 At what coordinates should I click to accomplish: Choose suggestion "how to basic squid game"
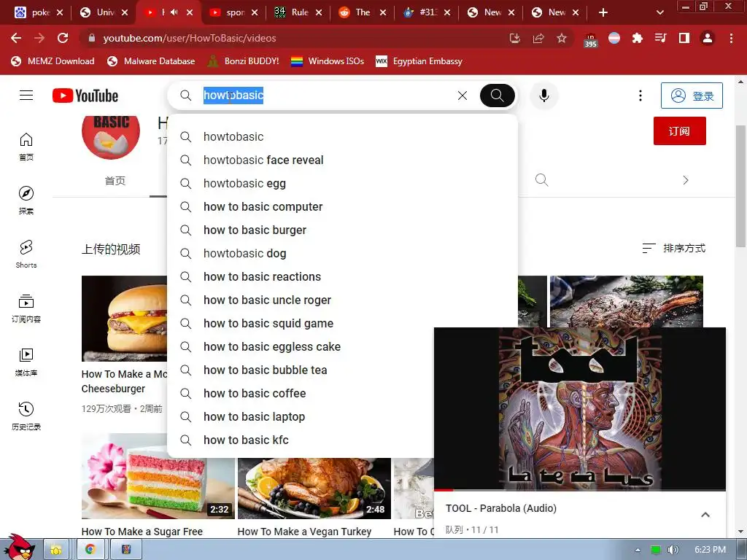(342, 323)
